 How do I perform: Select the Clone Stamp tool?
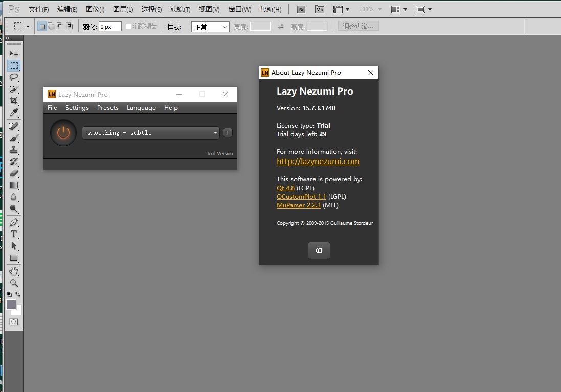pyautogui.click(x=14, y=150)
